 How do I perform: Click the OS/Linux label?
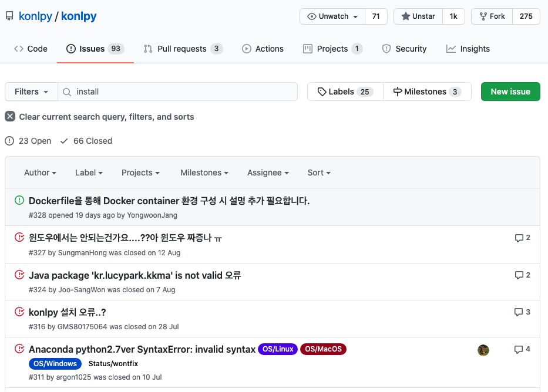click(278, 349)
